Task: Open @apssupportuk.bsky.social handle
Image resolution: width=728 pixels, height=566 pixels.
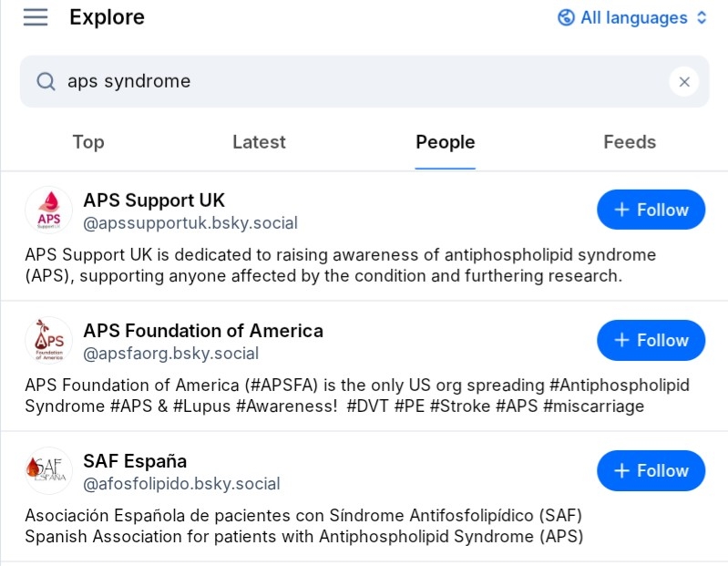Action: point(190,223)
